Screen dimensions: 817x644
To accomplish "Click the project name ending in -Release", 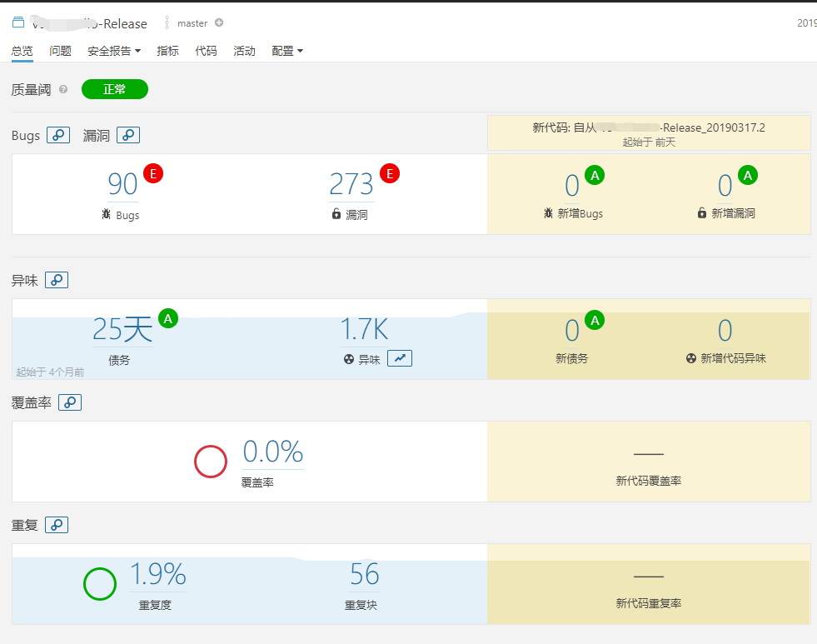I will [x=90, y=23].
